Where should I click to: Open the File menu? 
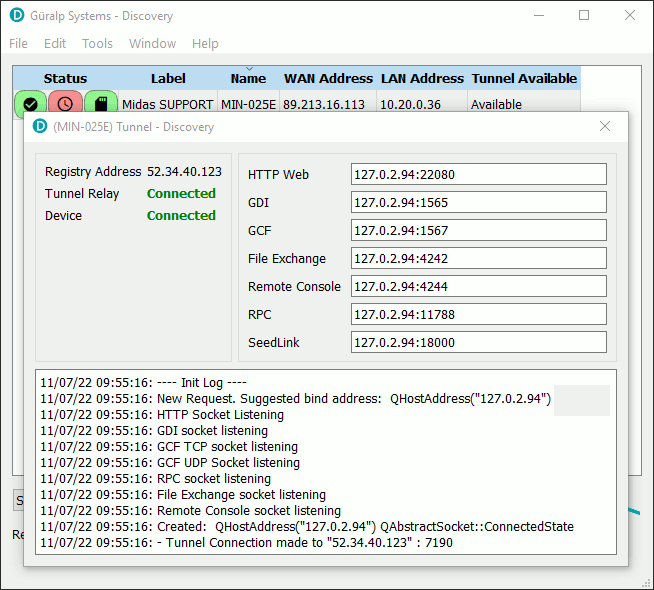[18, 43]
